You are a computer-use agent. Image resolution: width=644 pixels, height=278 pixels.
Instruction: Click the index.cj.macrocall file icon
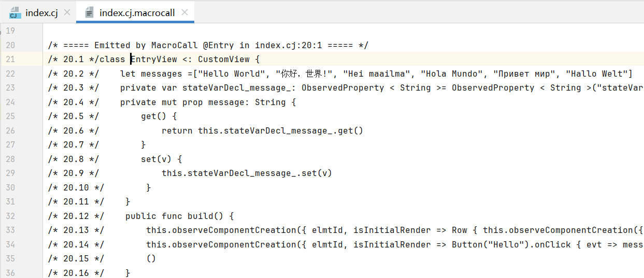pos(90,13)
